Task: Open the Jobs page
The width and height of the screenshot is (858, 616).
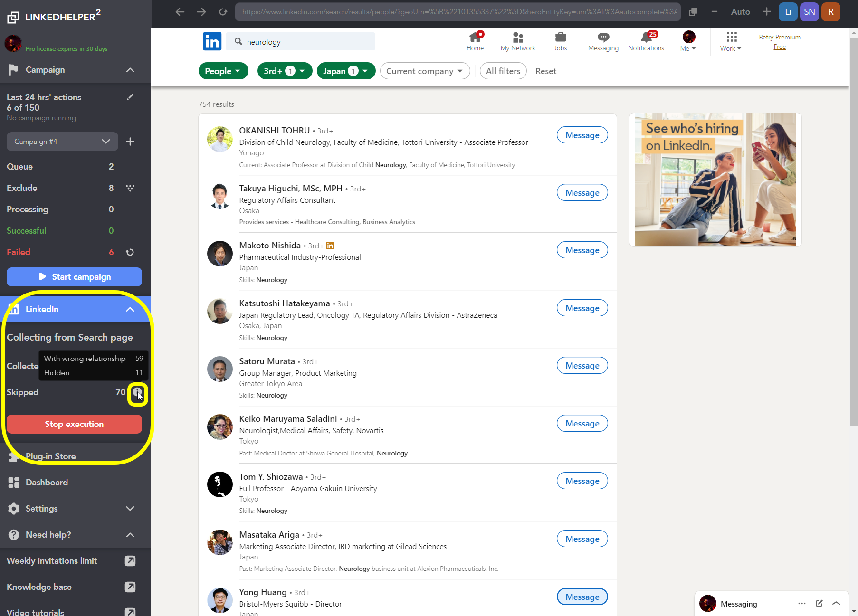Action: coord(561,41)
